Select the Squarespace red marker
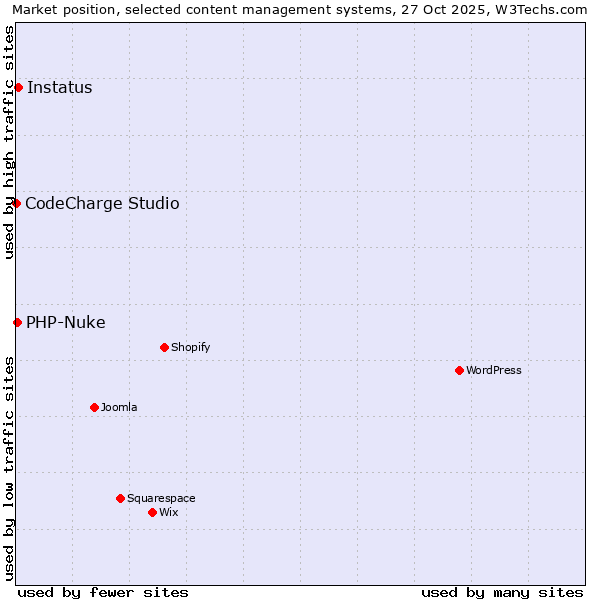This screenshot has width=600, height=600. pos(120,498)
